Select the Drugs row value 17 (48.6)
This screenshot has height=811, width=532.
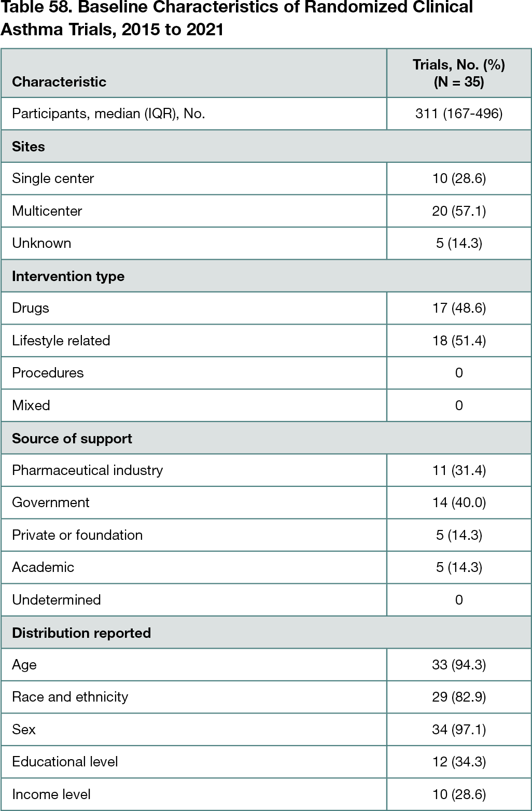(x=459, y=308)
